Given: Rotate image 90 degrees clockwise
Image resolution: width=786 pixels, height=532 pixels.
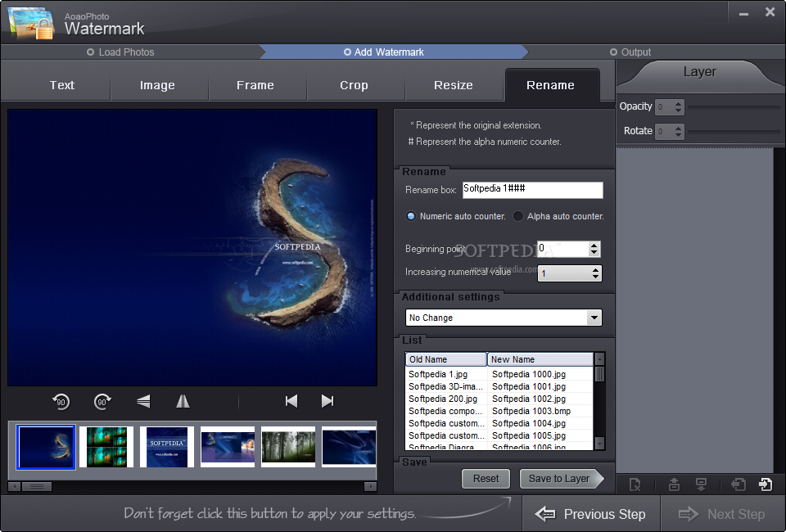Looking at the screenshot, I should (x=102, y=401).
